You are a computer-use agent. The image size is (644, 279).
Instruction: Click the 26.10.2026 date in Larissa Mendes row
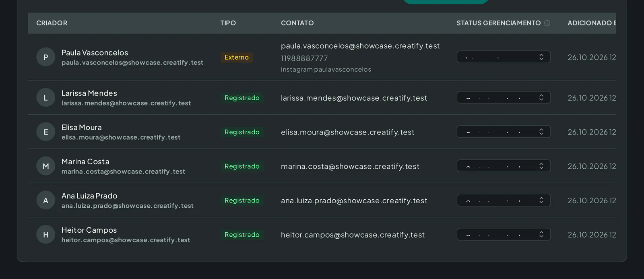pos(592,98)
